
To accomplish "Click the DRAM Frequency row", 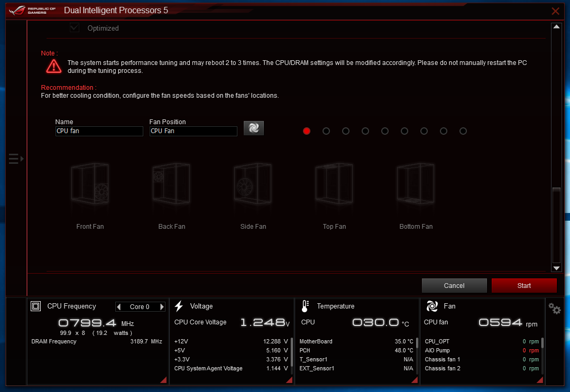I will (97, 341).
